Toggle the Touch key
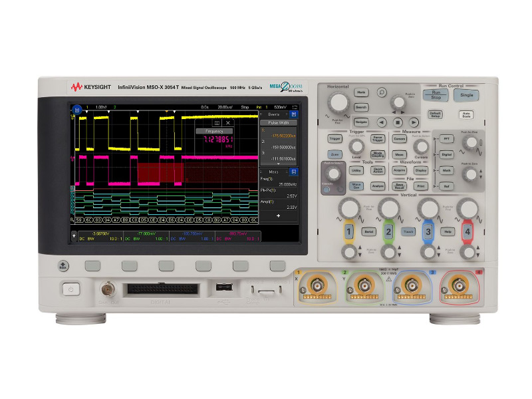 click(x=408, y=231)
